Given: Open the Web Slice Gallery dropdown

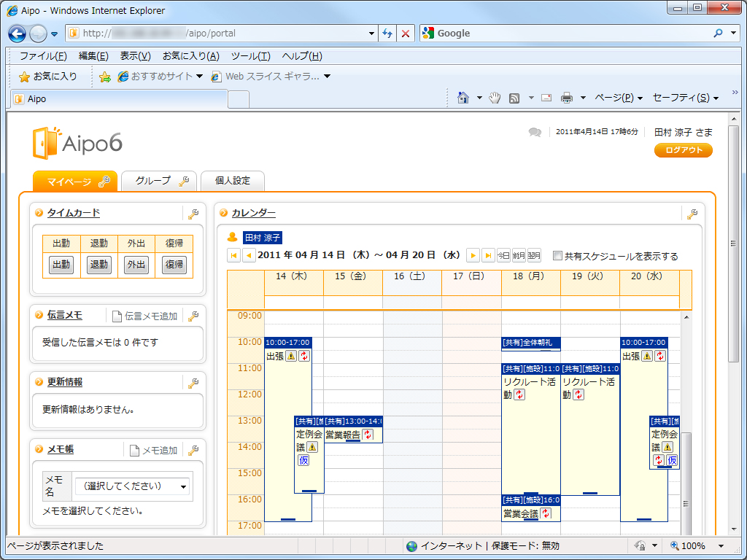Looking at the screenshot, I should [x=328, y=76].
